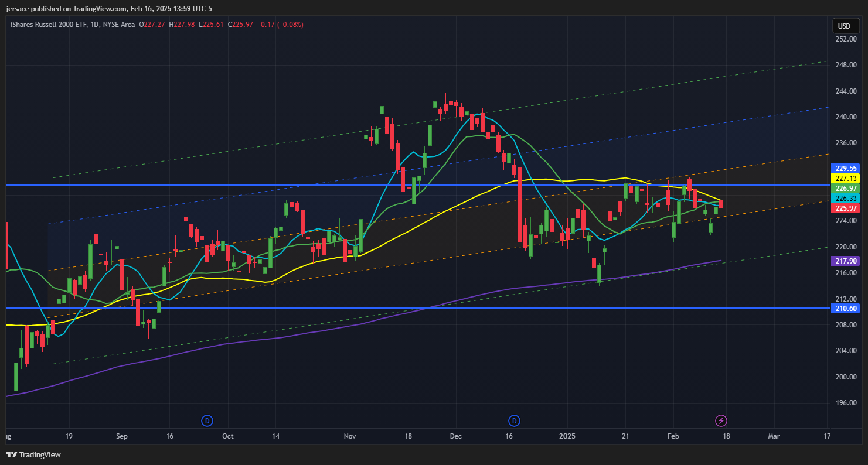The image size is (868, 465).
Task: Click the 212.00 price axis value
Action: pos(846,299)
